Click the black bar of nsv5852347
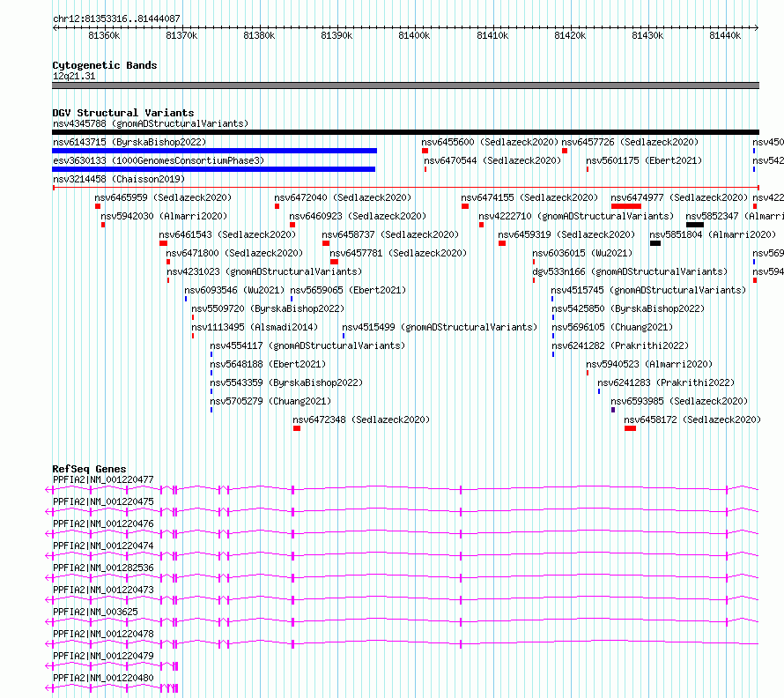Image resolution: width=784 pixels, height=698 pixels. point(695,225)
